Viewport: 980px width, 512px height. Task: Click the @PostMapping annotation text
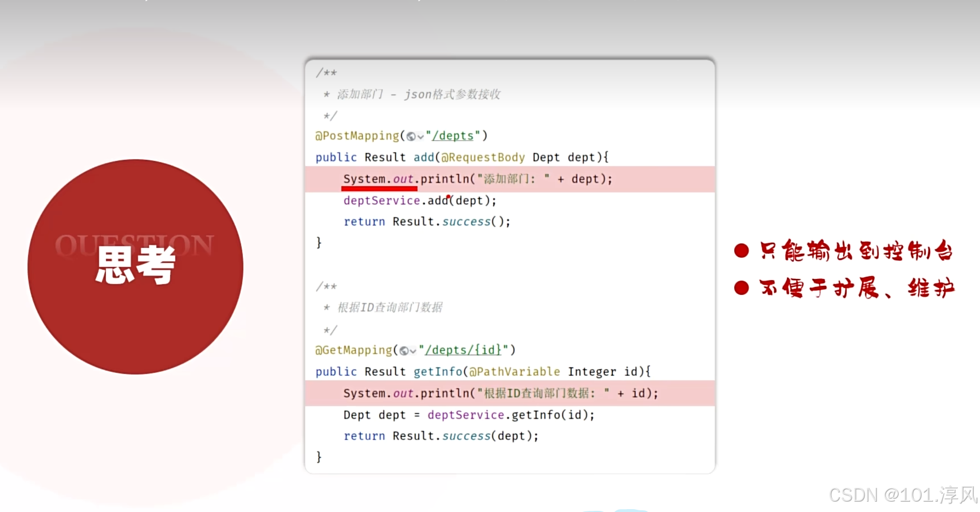click(x=357, y=136)
